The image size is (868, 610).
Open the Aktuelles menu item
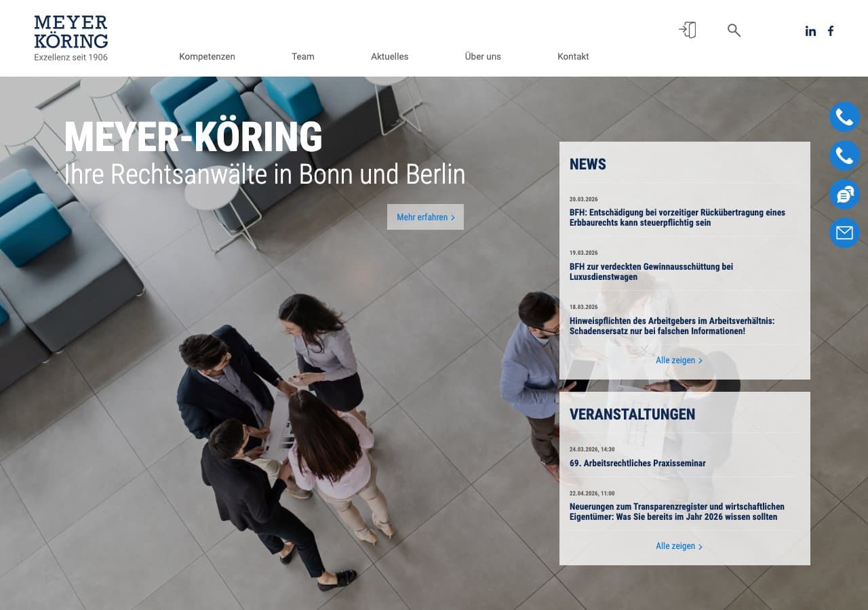pyautogui.click(x=389, y=57)
